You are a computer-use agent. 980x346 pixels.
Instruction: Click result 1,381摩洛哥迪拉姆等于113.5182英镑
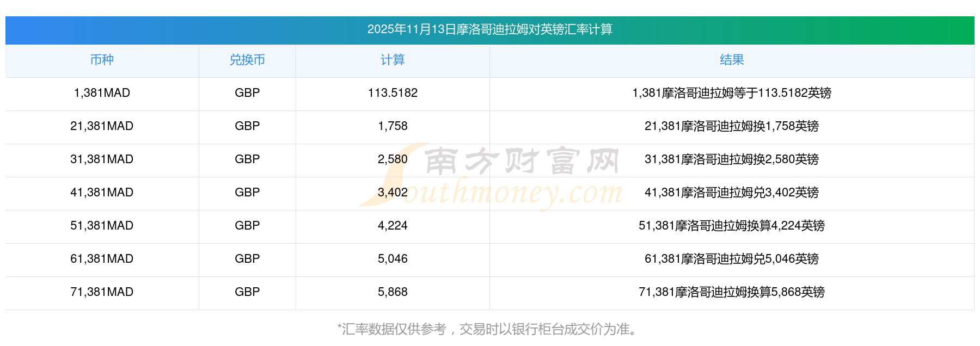(x=732, y=93)
